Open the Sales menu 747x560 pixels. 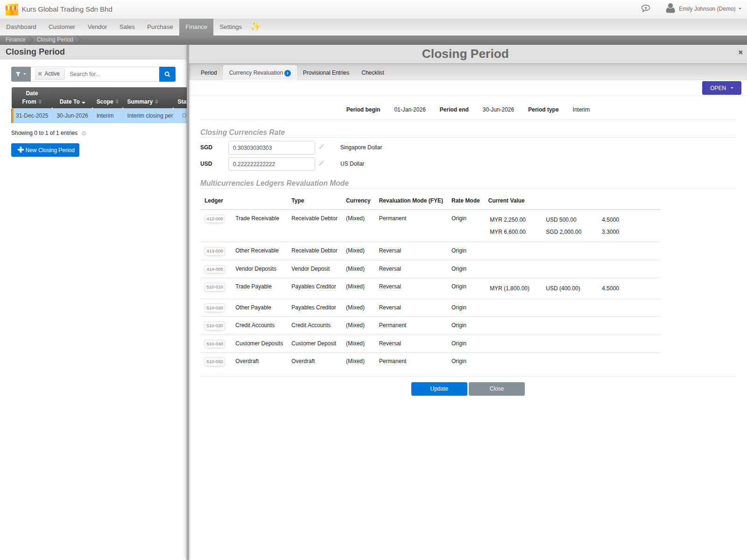click(x=127, y=27)
